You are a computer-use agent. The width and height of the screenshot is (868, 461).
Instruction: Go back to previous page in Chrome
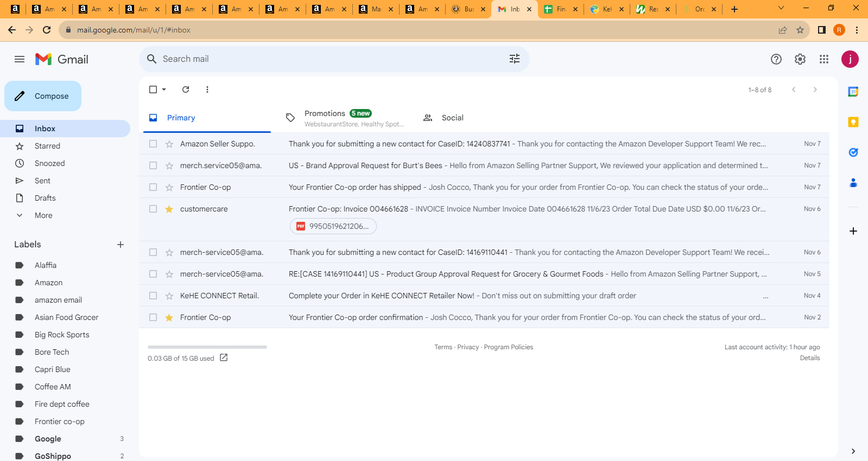(x=12, y=30)
